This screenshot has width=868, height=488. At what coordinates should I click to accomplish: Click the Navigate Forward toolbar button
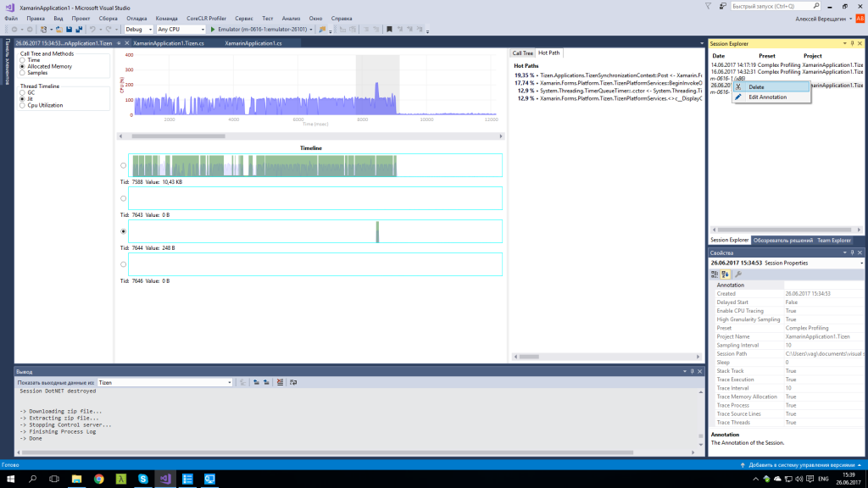[x=30, y=30]
